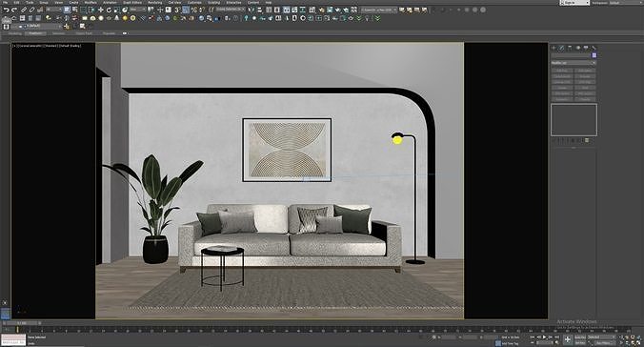Open the Layer Explorer icon
The width and height of the screenshot is (644, 347).
tap(277, 10)
